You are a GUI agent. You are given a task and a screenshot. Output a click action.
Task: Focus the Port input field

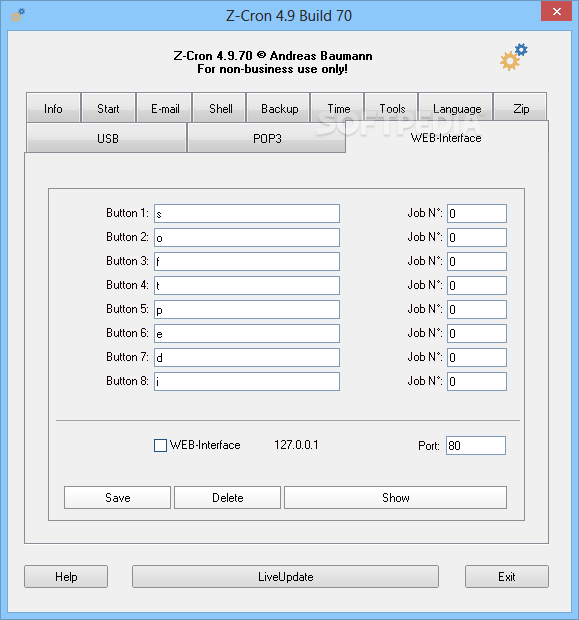(x=476, y=446)
